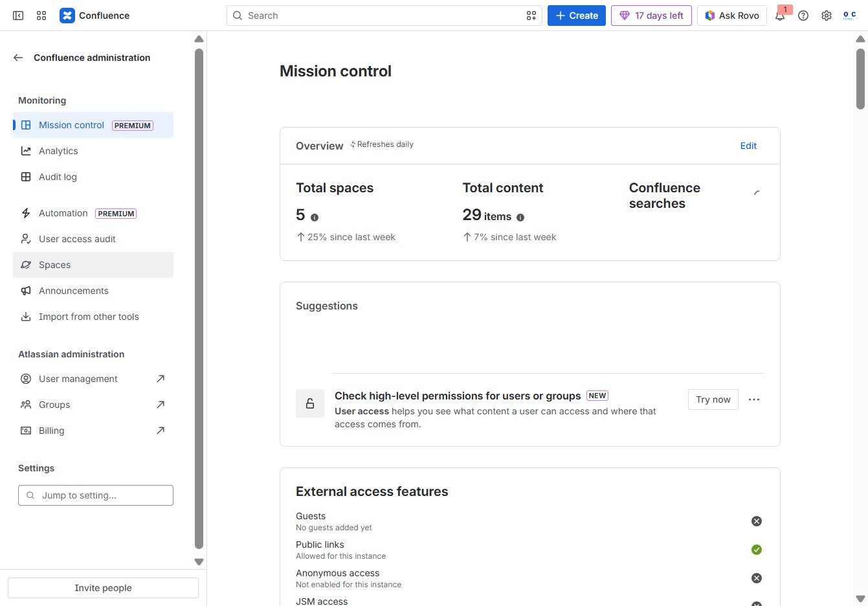Open Analytics in the sidebar
The height and width of the screenshot is (606, 868).
[93, 151]
